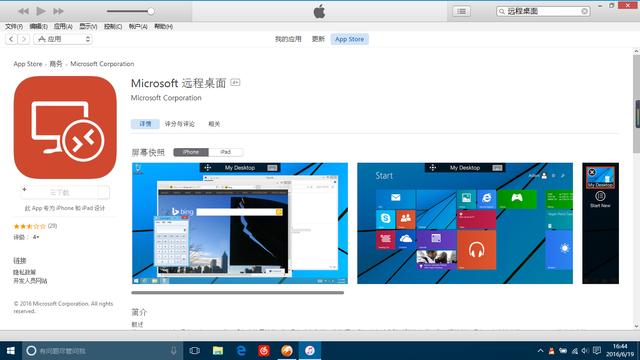This screenshot has height=360, width=640.
Task: Click the 4+ age rating badge
Action: point(235,82)
